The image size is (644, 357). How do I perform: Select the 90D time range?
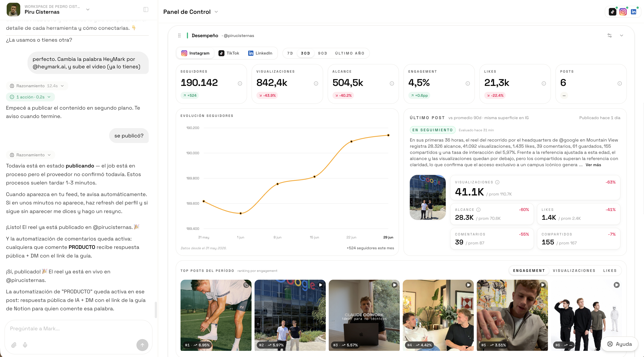click(323, 53)
